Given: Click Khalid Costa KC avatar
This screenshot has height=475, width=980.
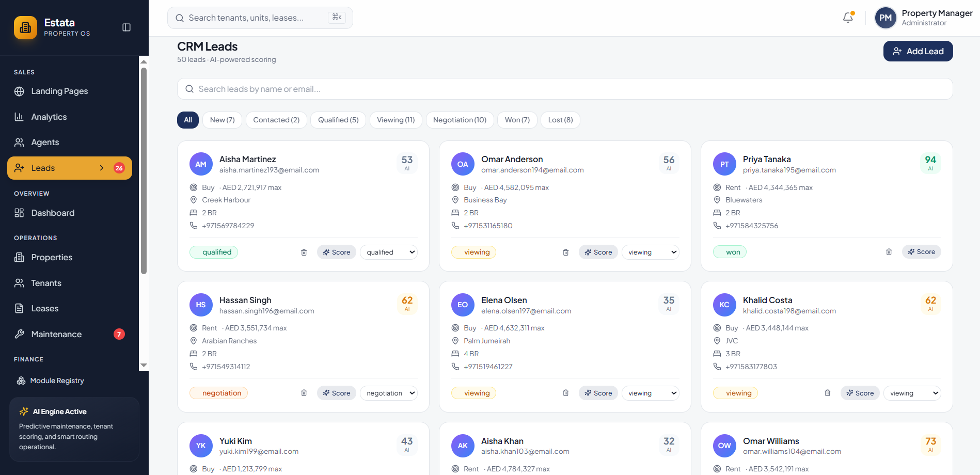Looking at the screenshot, I should pos(724,305).
